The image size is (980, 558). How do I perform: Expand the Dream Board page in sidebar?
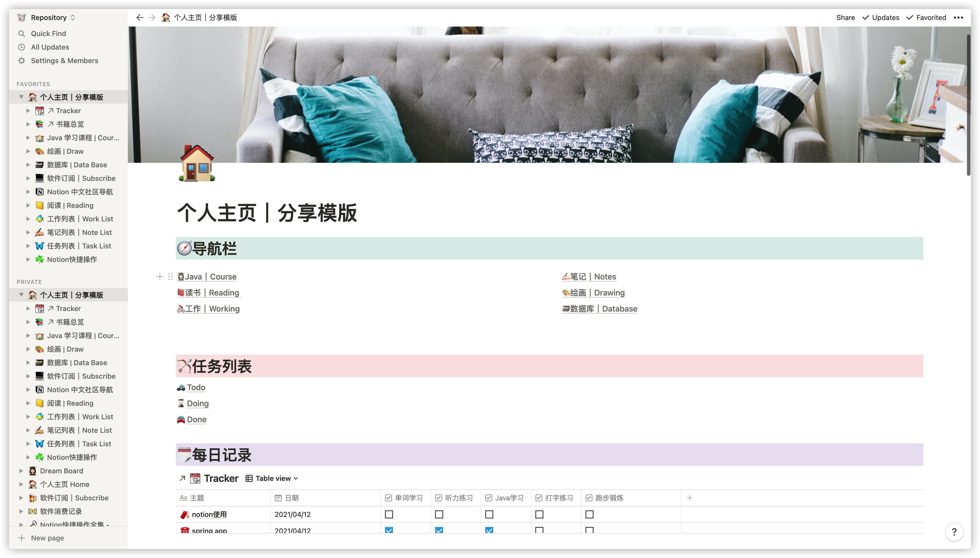click(x=21, y=471)
